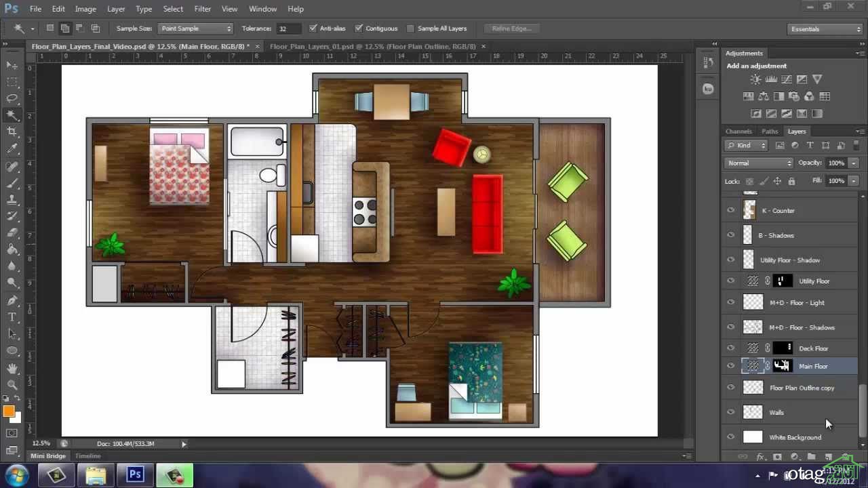Select the Zoom tool
This screenshot has width=868, height=488.
(x=12, y=384)
